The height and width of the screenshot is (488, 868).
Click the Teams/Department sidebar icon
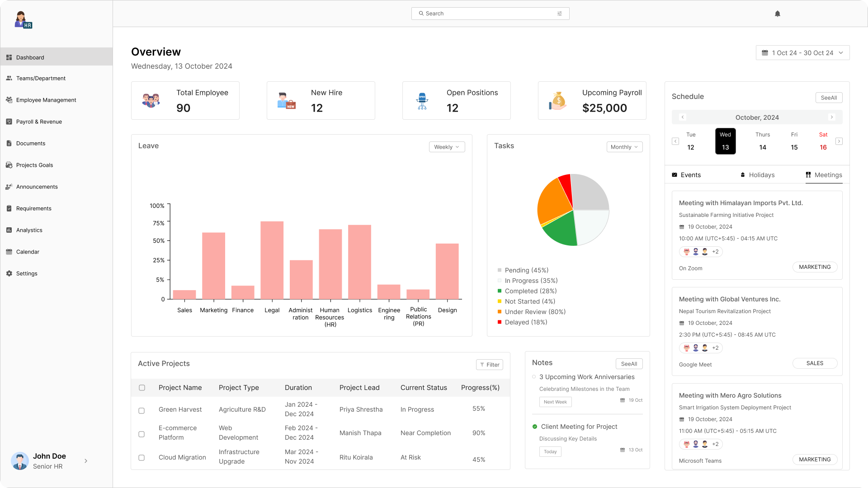click(9, 78)
